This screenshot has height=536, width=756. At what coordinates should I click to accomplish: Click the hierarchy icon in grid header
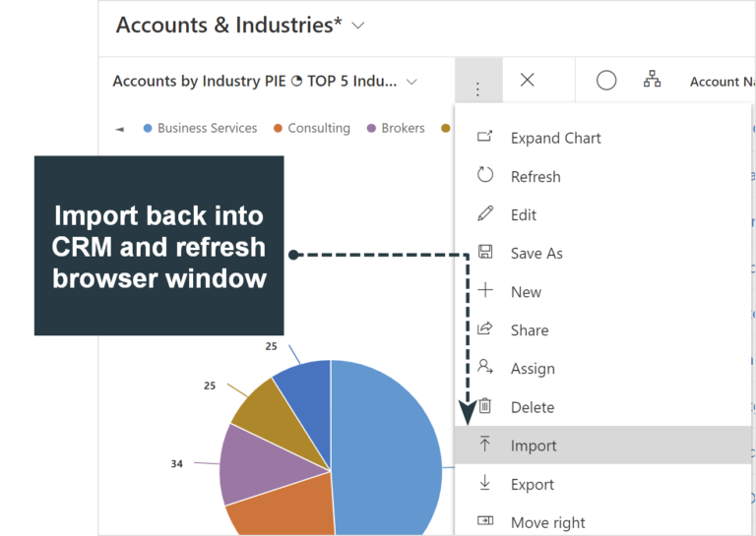[x=652, y=81]
